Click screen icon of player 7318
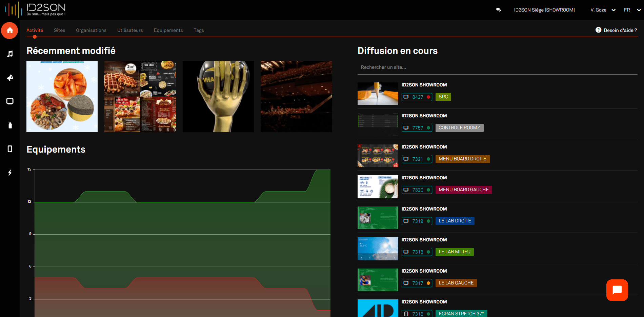644x317 pixels. coord(406,252)
